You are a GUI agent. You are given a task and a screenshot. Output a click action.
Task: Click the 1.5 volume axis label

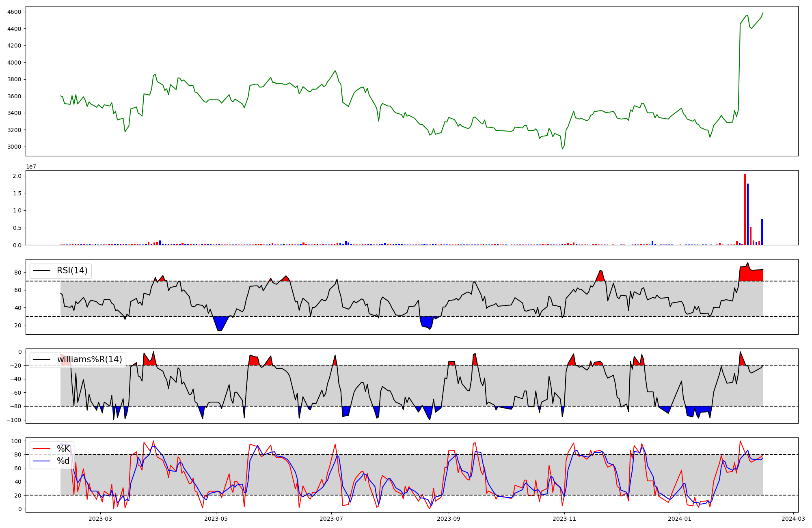pyautogui.click(x=17, y=193)
